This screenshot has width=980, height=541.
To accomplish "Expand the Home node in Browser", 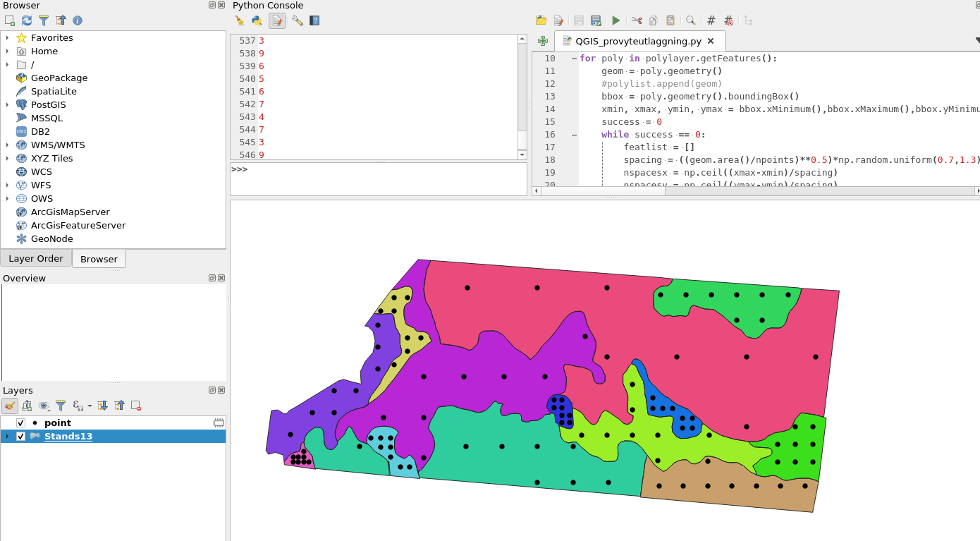I will tap(7, 51).
